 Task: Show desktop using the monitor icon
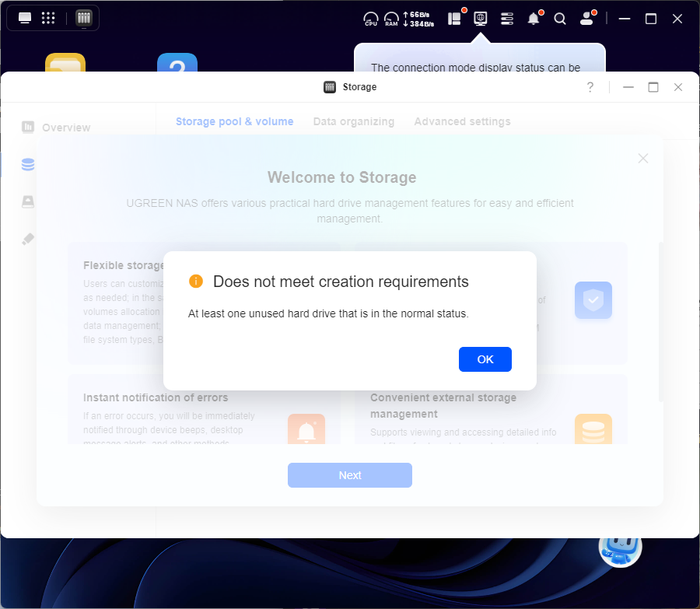click(x=25, y=18)
